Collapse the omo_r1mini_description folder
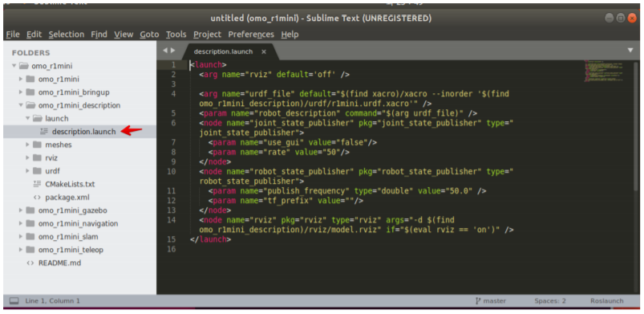 point(21,105)
